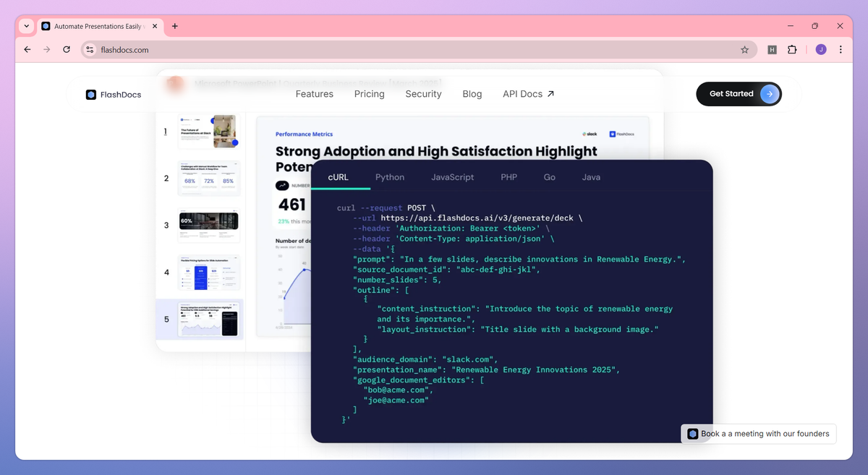868x475 pixels.
Task: Switch to the JavaScript code tab
Action: (453, 177)
